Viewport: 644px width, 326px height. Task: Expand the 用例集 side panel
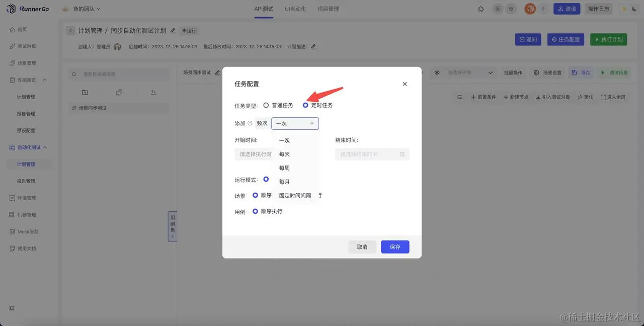[x=173, y=226]
